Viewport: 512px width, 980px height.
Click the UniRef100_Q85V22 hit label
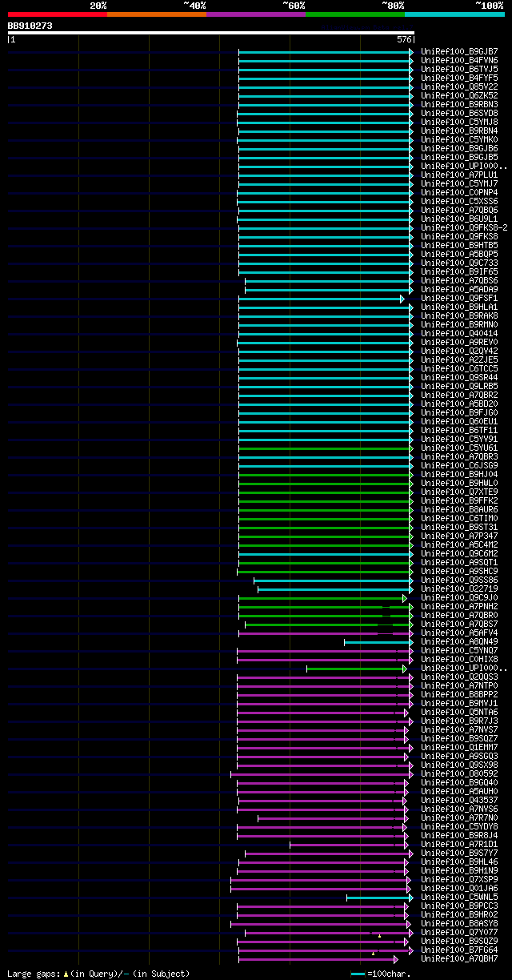pos(459,86)
